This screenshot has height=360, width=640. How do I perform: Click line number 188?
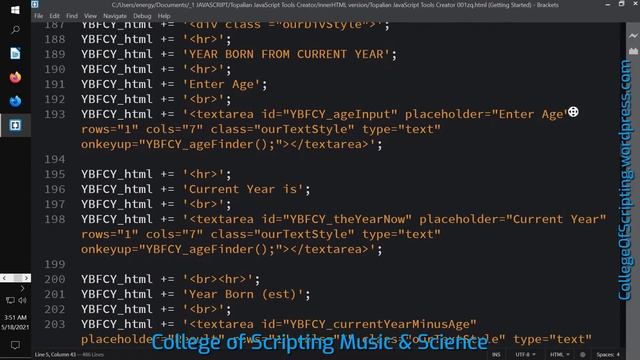(x=55, y=39)
